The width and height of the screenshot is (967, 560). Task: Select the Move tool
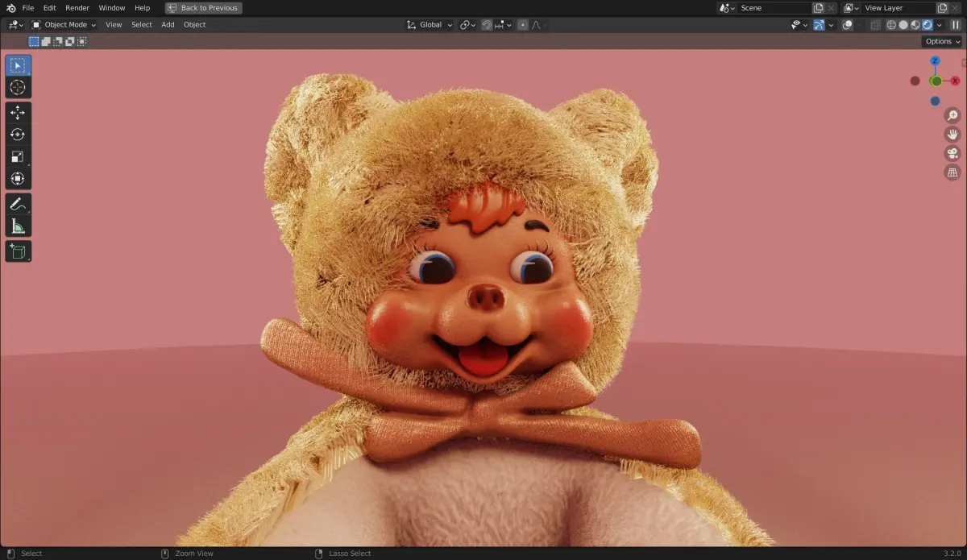pos(19,113)
